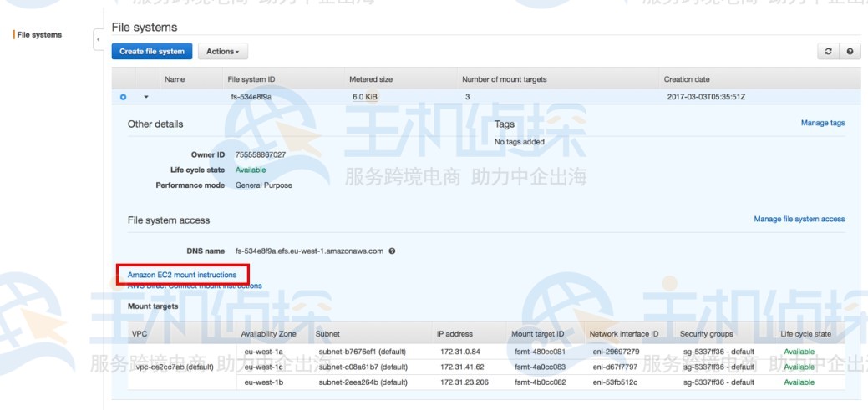868x410 pixels.
Task: Click the Network interface ID column header
Action: (624, 334)
